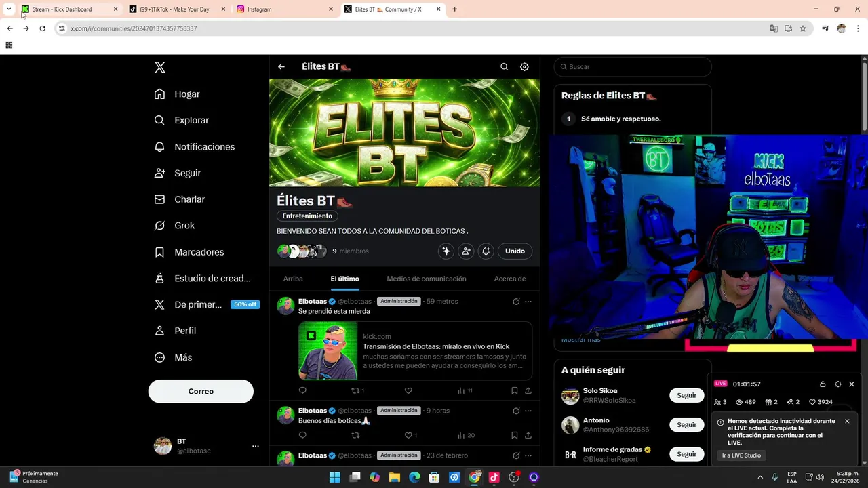868x488 pixels.
Task: Click the taskbar volume icon
Action: (x=820, y=477)
